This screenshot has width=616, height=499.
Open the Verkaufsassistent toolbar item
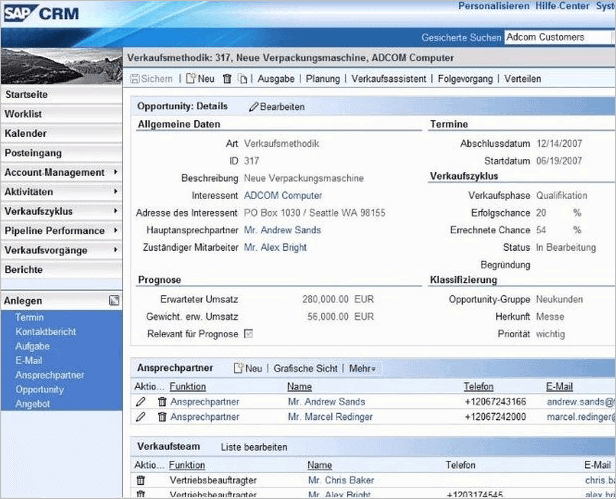390,78
